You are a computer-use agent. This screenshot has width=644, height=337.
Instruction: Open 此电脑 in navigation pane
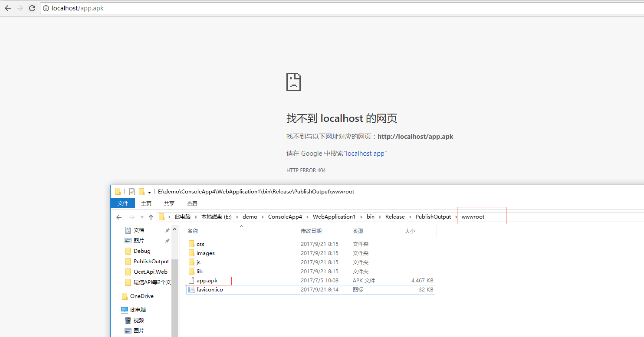(x=138, y=310)
